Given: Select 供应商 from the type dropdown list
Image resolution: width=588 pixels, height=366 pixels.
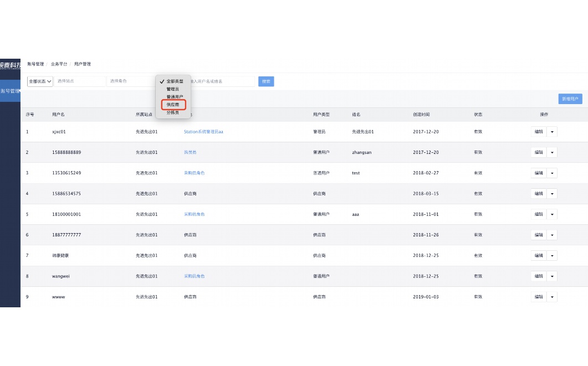Looking at the screenshot, I should [x=173, y=105].
